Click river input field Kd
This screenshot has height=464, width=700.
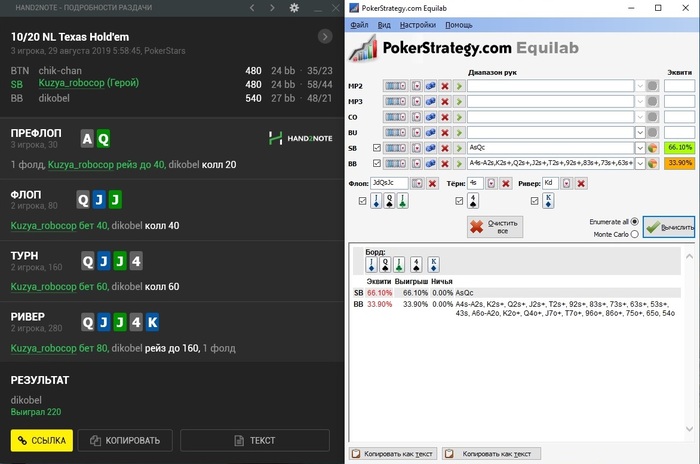coord(550,183)
